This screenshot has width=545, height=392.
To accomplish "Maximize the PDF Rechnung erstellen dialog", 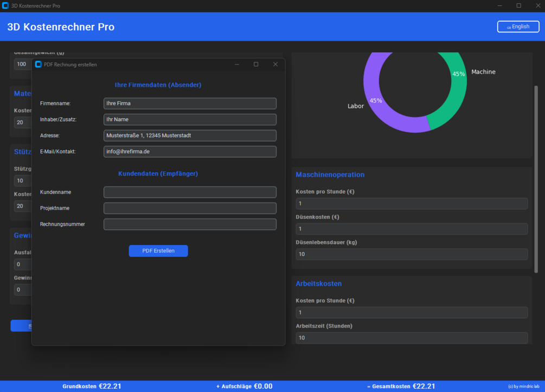I will 256,65.
